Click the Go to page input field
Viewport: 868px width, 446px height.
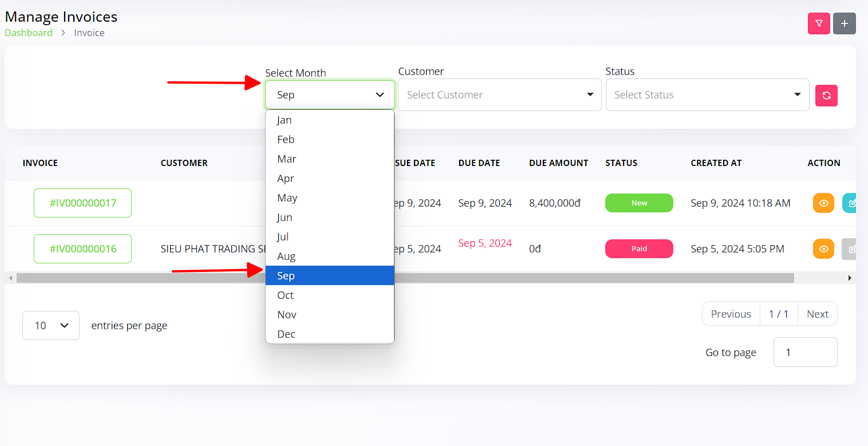(806, 352)
